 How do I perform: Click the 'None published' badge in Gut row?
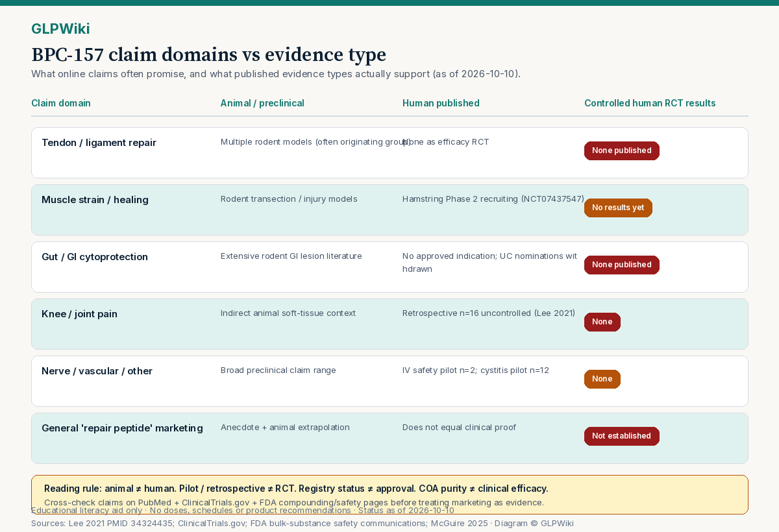[622, 265]
